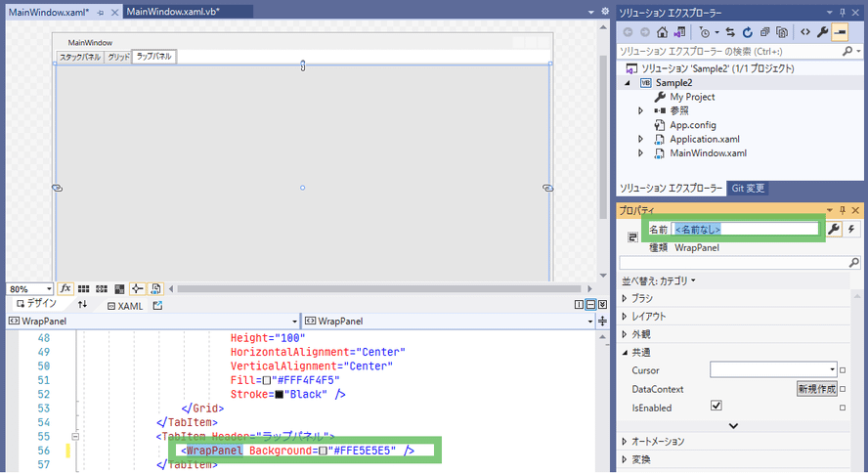Expand the 参照 node in Solution Explorer

640,110
